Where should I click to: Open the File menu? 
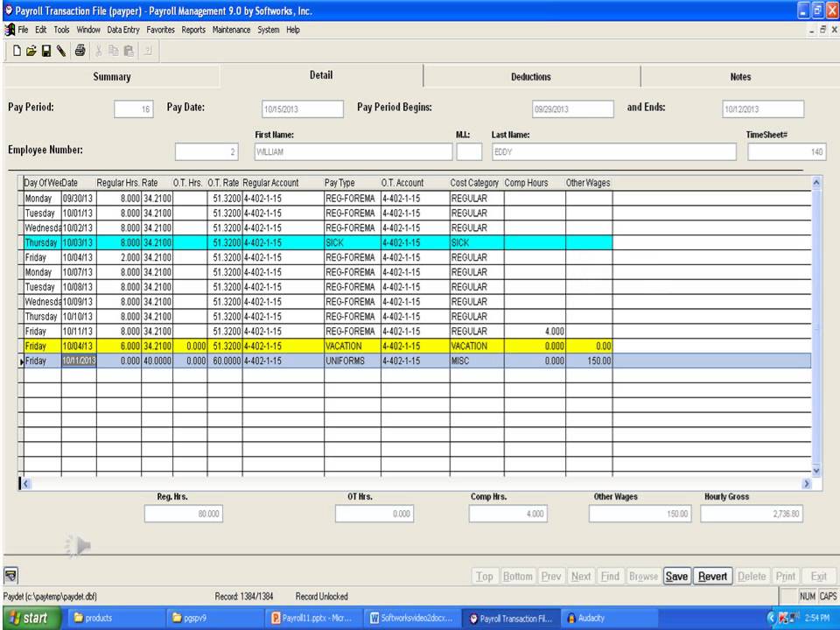pyautogui.click(x=23, y=30)
